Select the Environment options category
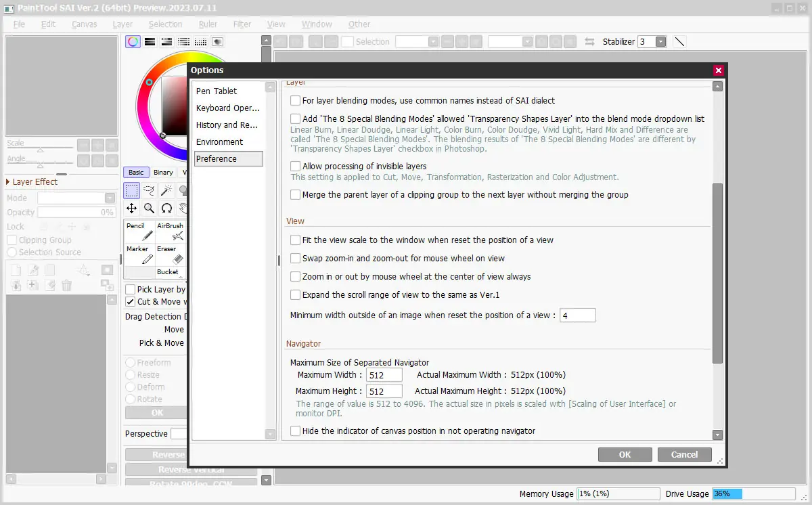This screenshot has height=505, width=812. [x=229, y=141]
